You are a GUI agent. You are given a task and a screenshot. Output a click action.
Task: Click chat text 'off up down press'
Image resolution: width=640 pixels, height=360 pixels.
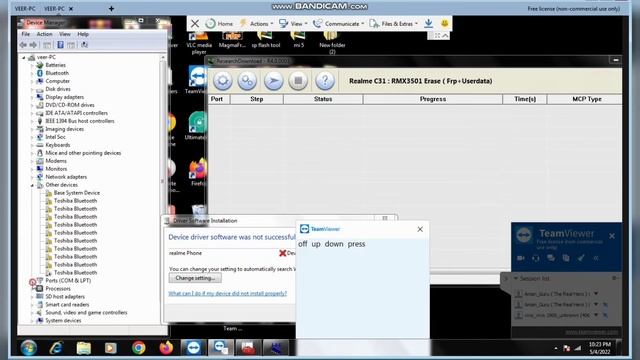(x=331, y=244)
